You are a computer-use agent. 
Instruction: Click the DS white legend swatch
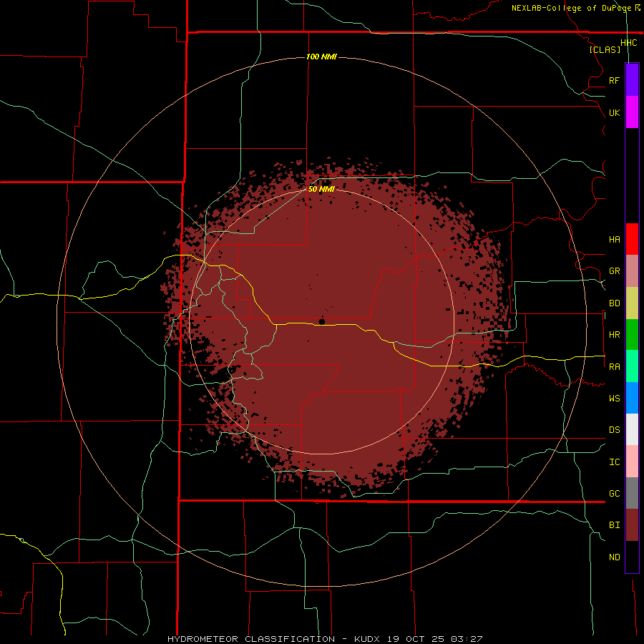(632, 429)
